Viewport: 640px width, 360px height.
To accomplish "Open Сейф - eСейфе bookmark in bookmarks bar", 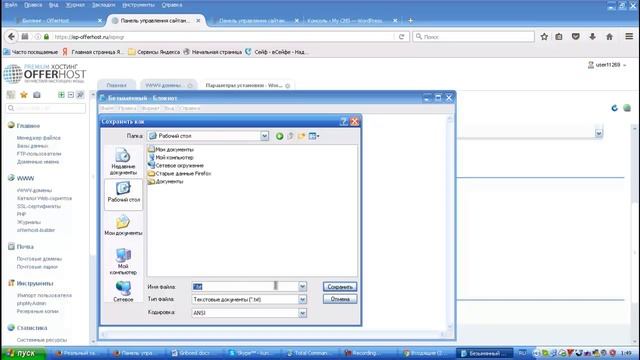I will (x=277, y=52).
